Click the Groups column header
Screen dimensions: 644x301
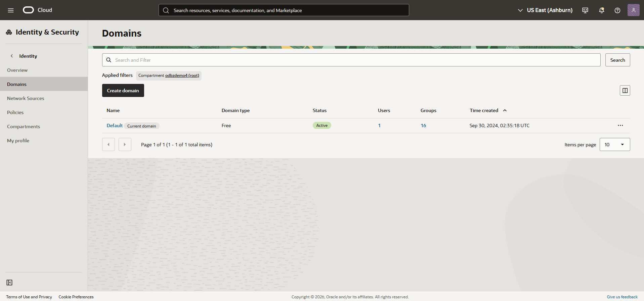[x=428, y=110]
